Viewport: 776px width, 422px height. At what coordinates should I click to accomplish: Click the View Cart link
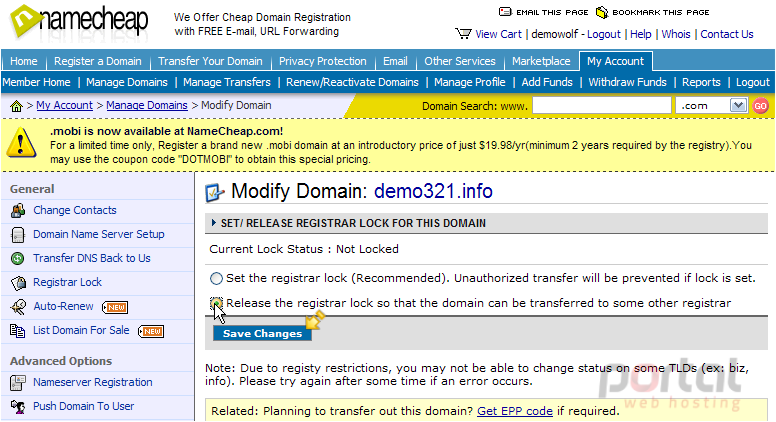click(498, 34)
